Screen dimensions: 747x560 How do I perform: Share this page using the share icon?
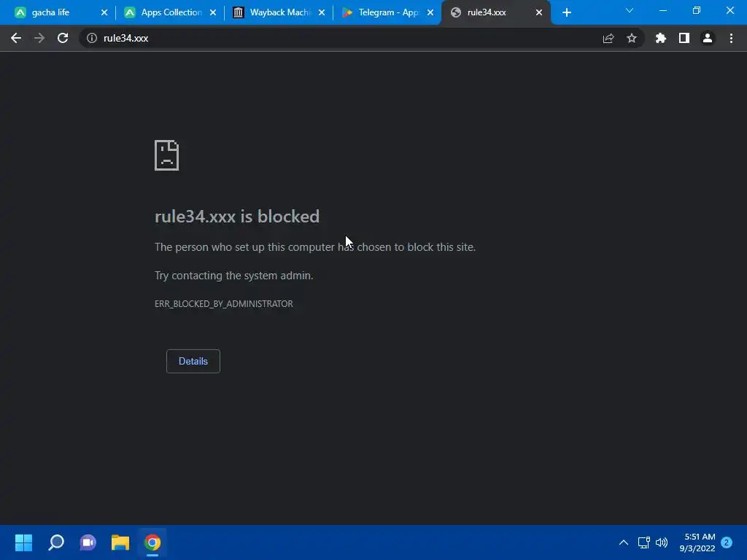click(608, 38)
